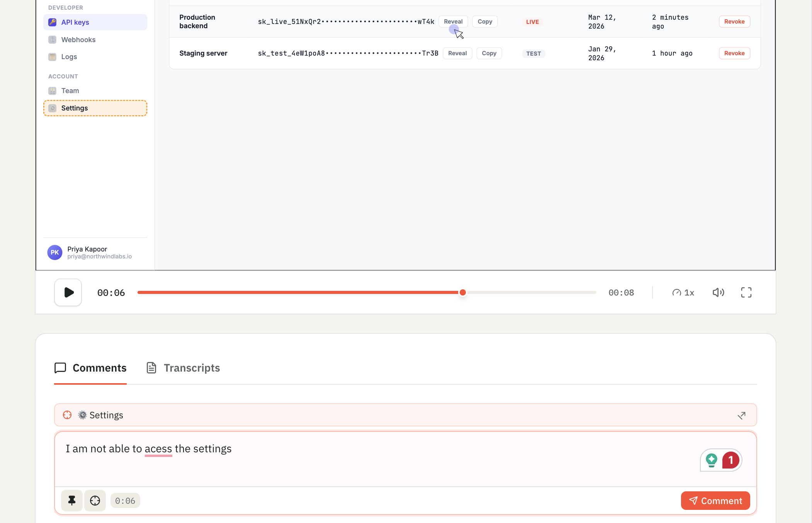This screenshot has height=523, width=812.
Task: Submit with the Comment button
Action: click(715, 501)
